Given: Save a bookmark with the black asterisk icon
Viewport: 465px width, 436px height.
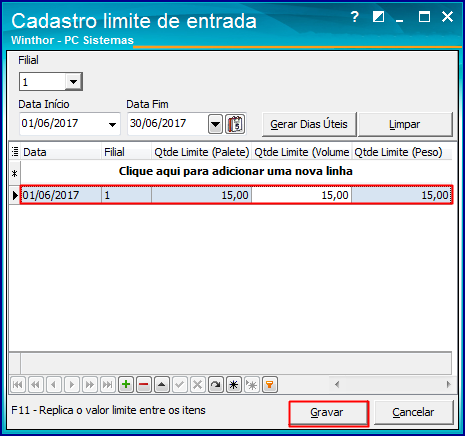Looking at the screenshot, I should (x=234, y=385).
